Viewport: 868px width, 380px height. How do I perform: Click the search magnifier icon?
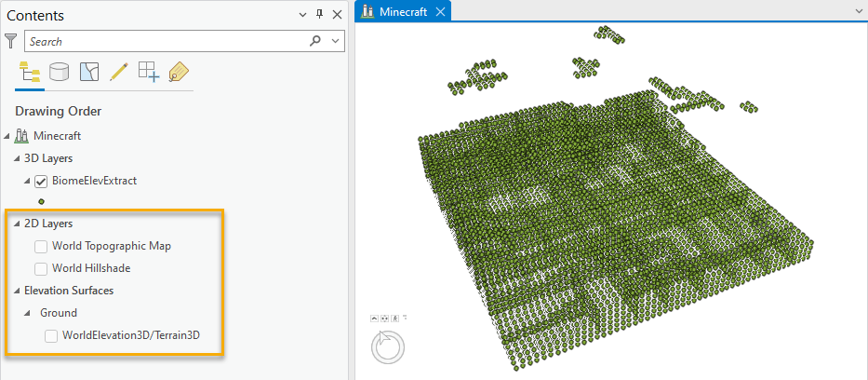(x=315, y=41)
